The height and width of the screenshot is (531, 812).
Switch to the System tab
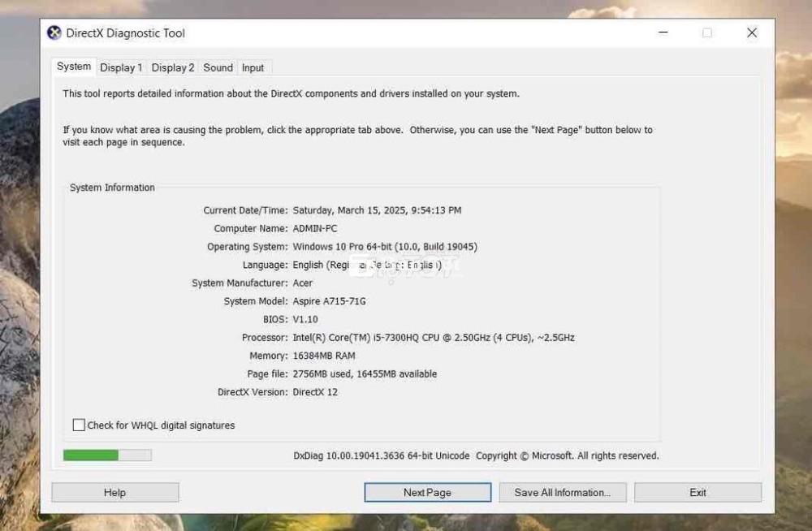click(x=74, y=67)
